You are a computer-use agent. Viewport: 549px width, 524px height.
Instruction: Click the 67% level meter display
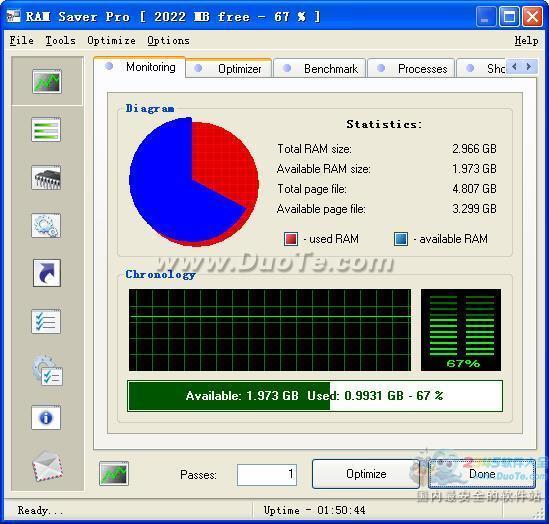[461, 330]
